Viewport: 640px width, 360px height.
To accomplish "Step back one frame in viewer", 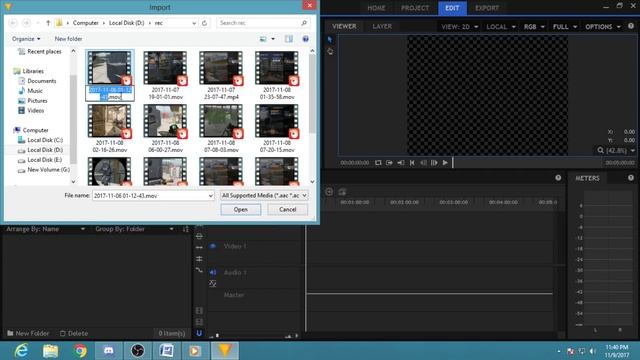I will coord(423,162).
